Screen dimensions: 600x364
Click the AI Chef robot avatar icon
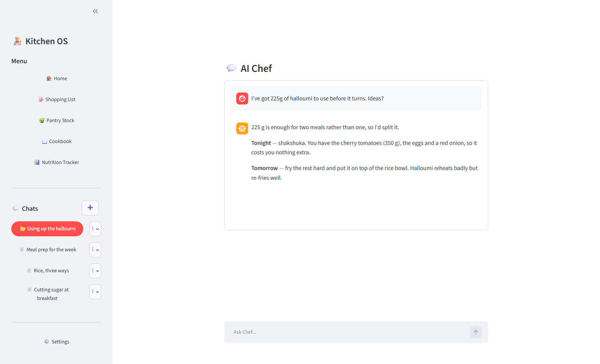[x=242, y=128]
